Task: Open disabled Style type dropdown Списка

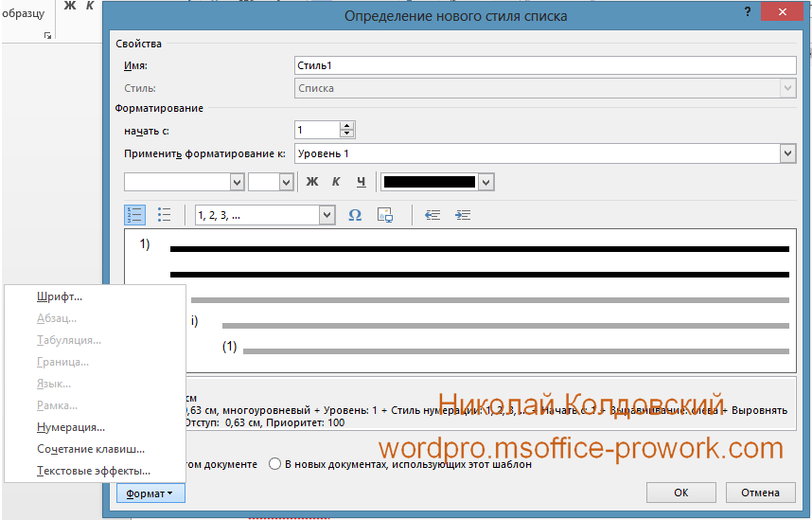Action: (787, 88)
